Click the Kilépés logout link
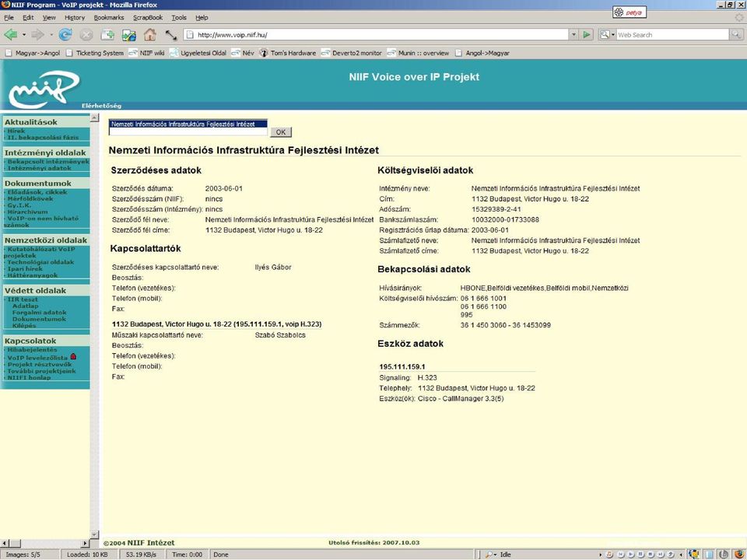This screenshot has width=747, height=560. [24, 326]
